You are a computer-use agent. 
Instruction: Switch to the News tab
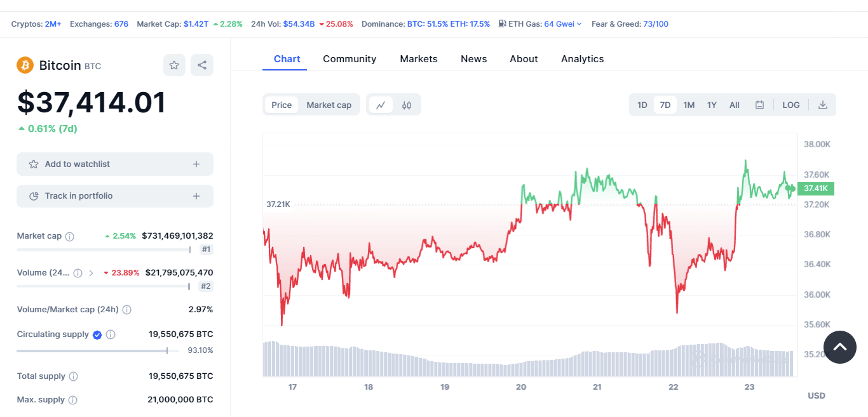pos(474,59)
